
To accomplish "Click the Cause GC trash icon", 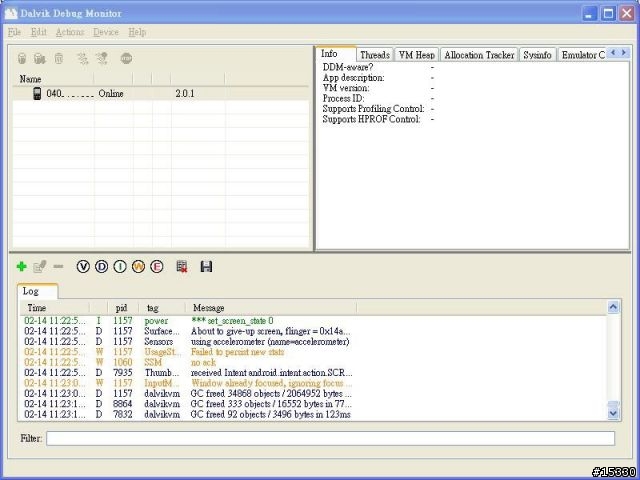I will [59, 59].
